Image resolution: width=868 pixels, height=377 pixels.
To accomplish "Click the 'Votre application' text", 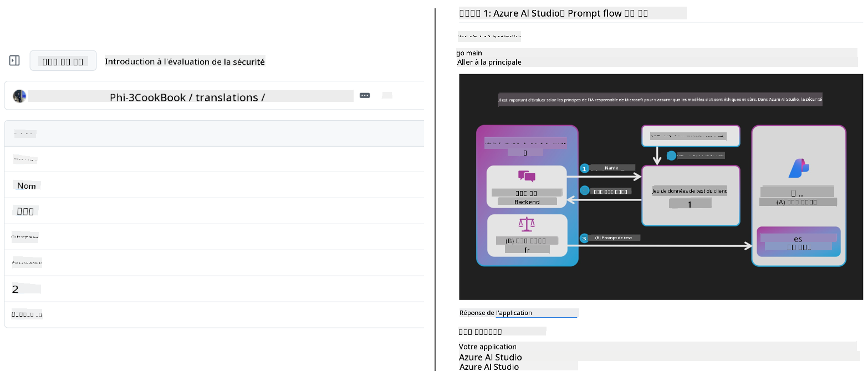I will pyautogui.click(x=488, y=347).
